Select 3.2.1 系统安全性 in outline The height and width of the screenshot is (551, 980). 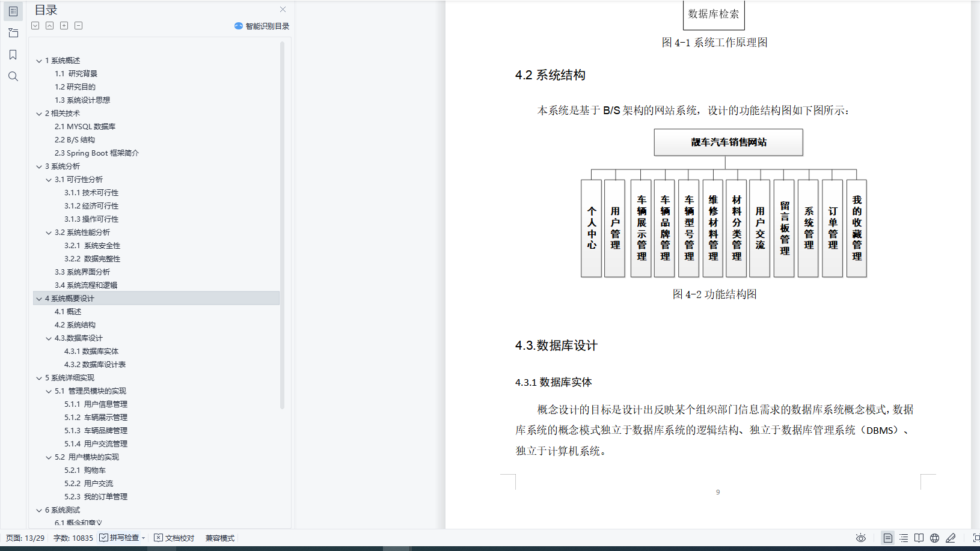(92, 246)
